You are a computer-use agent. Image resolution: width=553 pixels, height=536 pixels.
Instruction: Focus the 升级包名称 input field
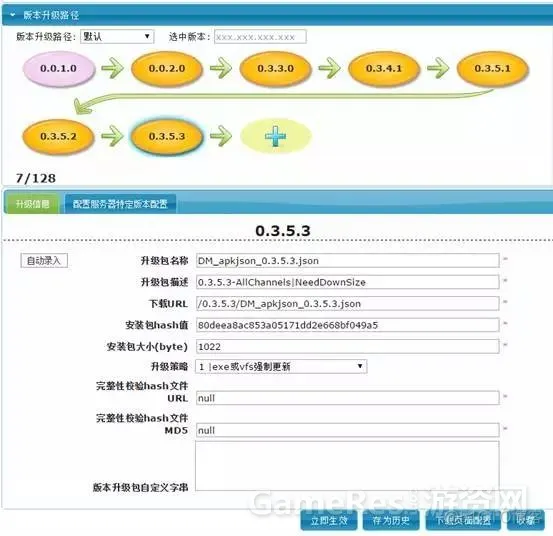(347, 261)
